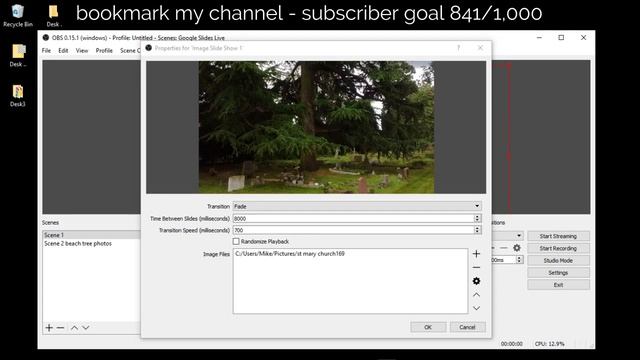Expand scene transitions dropdown in main window
The image size is (640, 360).
click(519, 236)
